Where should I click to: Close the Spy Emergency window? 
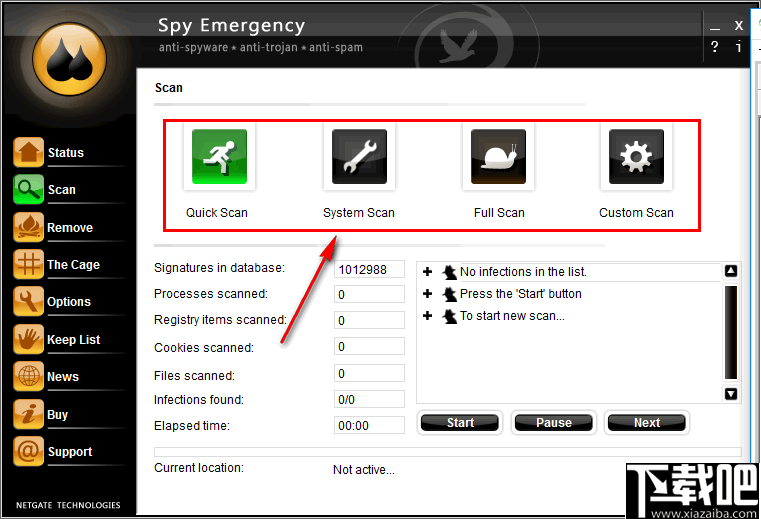(739, 25)
